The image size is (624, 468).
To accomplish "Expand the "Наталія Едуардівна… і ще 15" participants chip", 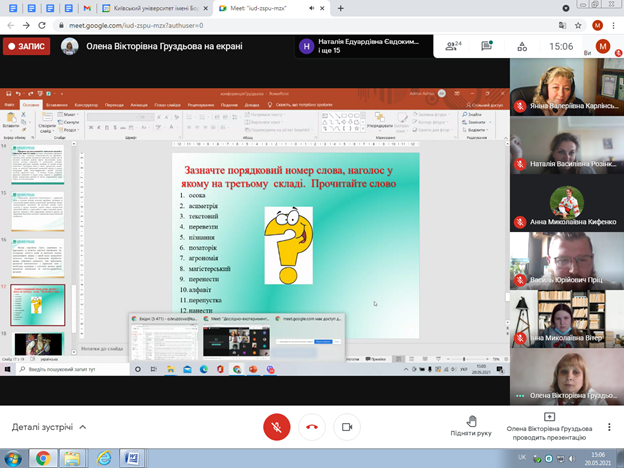I will pos(364,46).
